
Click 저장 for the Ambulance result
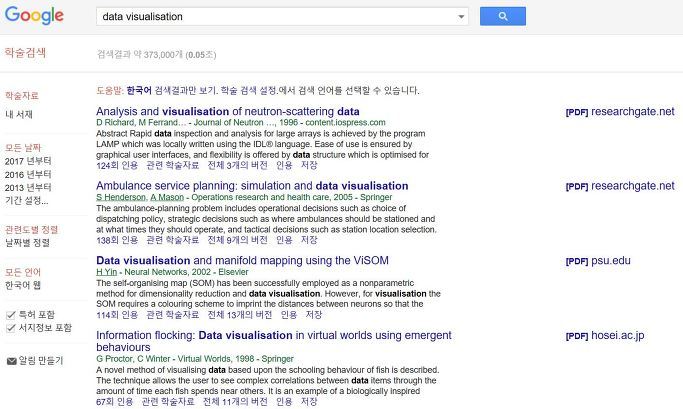tap(309, 240)
